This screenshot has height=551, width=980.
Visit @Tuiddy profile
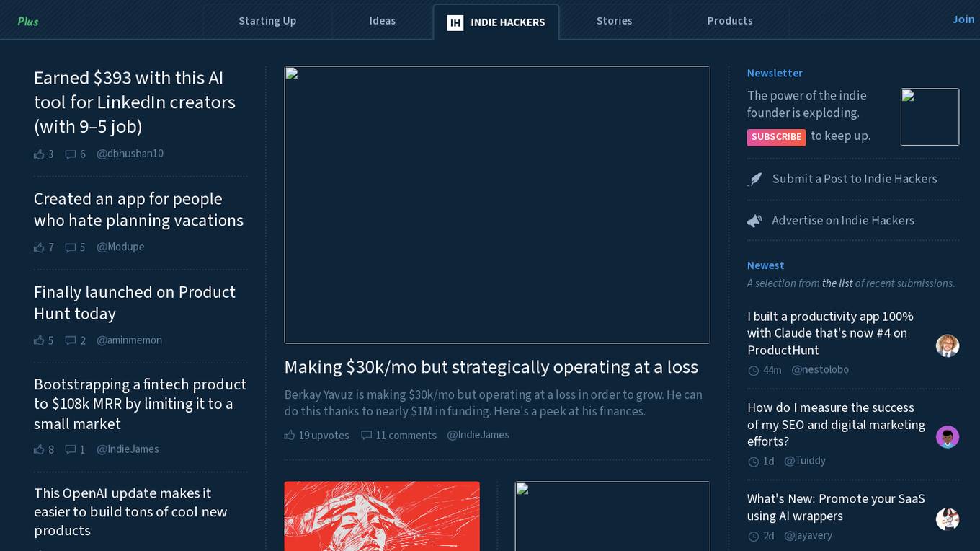[x=805, y=461]
